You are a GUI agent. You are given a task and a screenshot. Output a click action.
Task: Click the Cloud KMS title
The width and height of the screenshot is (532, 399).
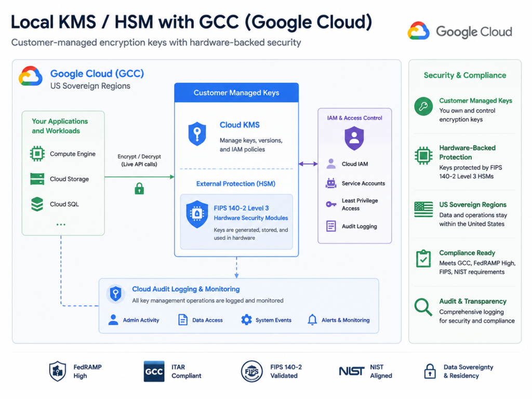[x=240, y=125]
